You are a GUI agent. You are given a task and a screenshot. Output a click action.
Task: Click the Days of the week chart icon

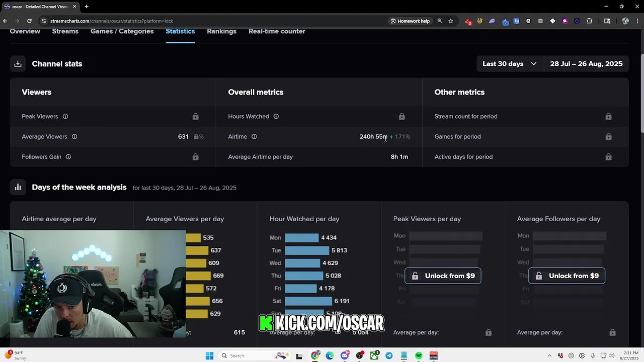18,187
